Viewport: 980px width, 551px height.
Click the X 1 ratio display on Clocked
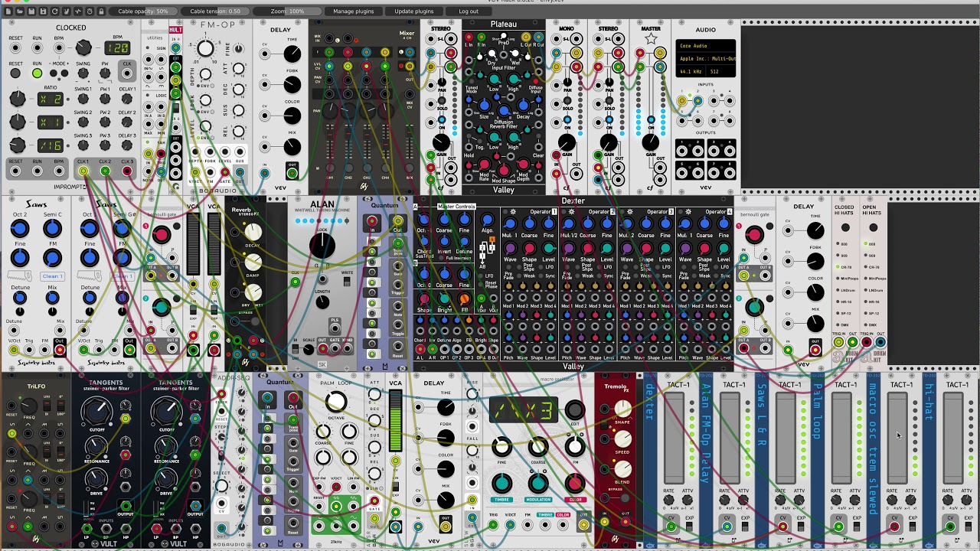pyautogui.click(x=51, y=122)
